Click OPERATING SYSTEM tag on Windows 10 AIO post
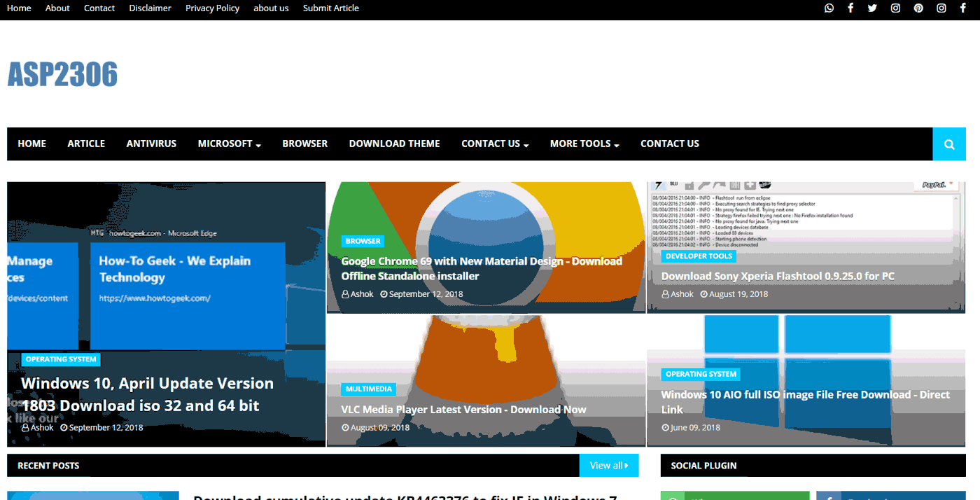Viewport: 980px width, 500px height. click(701, 374)
